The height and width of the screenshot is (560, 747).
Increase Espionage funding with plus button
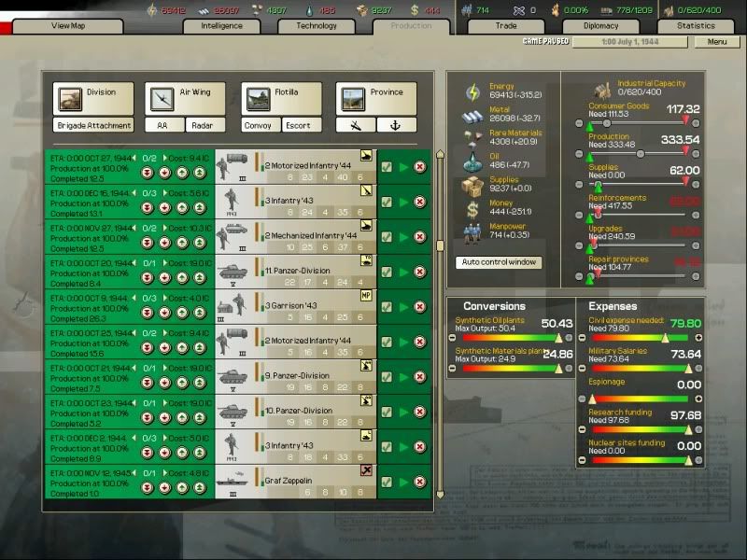[x=698, y=399]
